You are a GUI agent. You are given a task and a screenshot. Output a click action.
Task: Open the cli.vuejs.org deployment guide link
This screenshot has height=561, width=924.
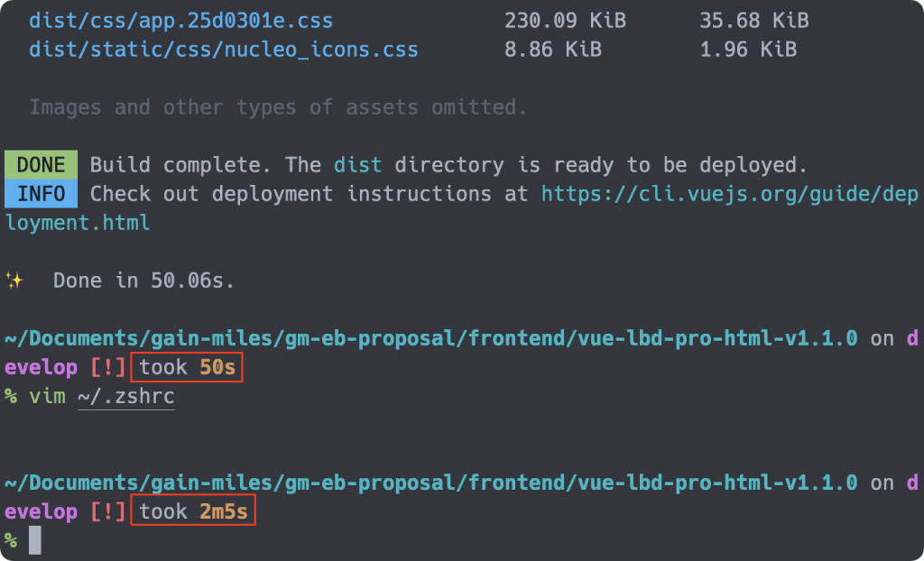pos(729,194)
